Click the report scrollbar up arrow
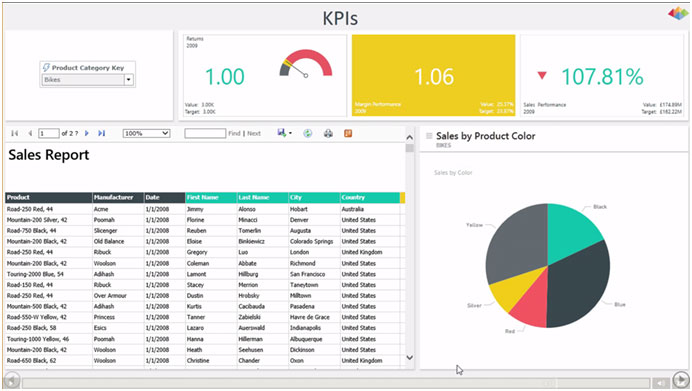The height and width of the screenshot is (391, 692). (410, 138)
